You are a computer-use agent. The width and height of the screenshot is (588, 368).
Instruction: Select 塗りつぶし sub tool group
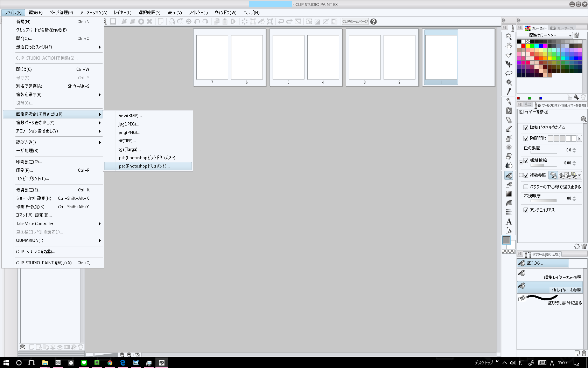click(543, 263)
